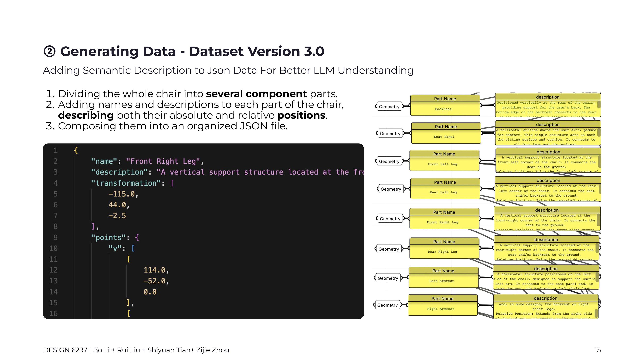Click the Right Armrest Part Name panel
The width and height of the screenshot is (644, 362).
coord(443,305)
